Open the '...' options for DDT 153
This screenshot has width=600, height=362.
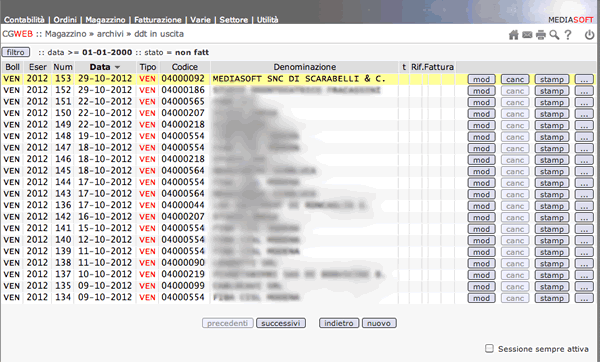584,79
